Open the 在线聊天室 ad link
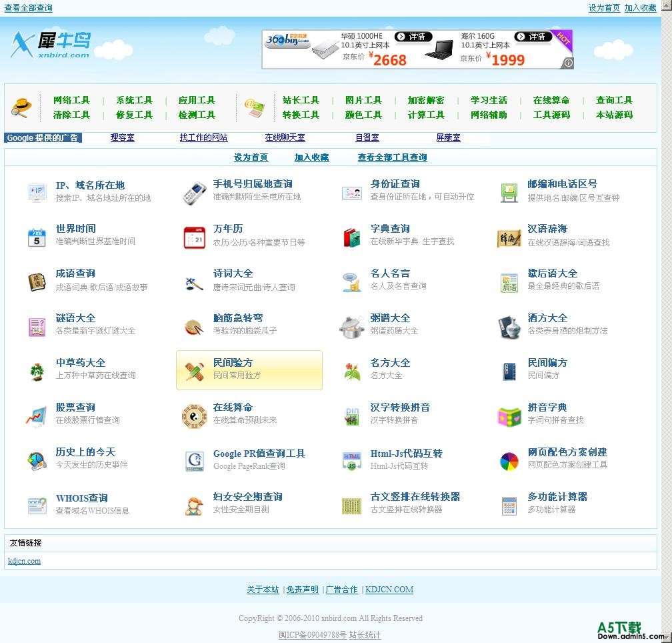The height and width of the screenshot is (643, 672). tap(285, 137)
